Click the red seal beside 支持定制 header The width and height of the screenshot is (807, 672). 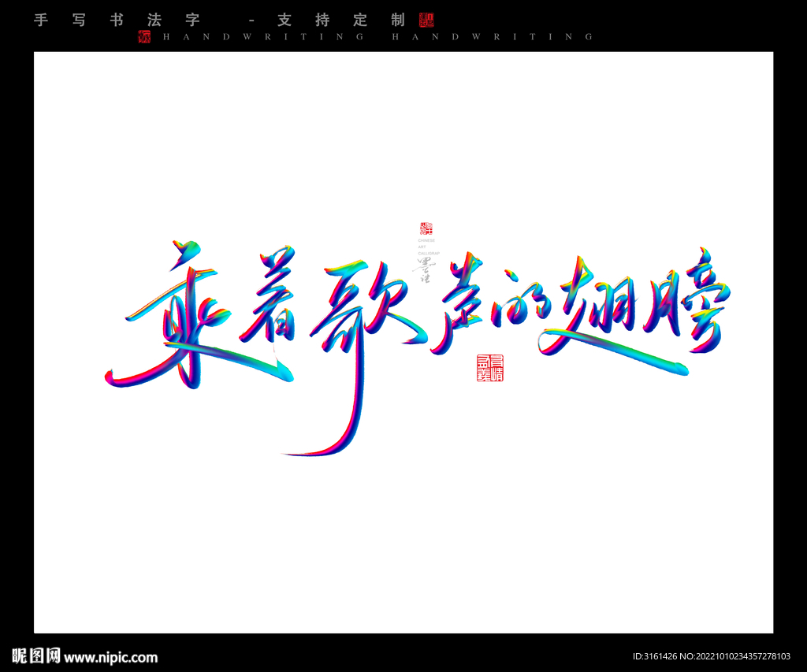[x=426, y=20]
